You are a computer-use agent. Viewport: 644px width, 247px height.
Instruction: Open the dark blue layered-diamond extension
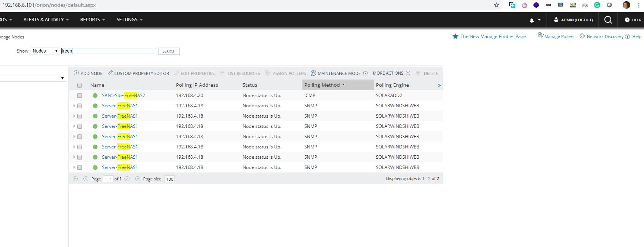pyautogui.click(x=536, y=5)
